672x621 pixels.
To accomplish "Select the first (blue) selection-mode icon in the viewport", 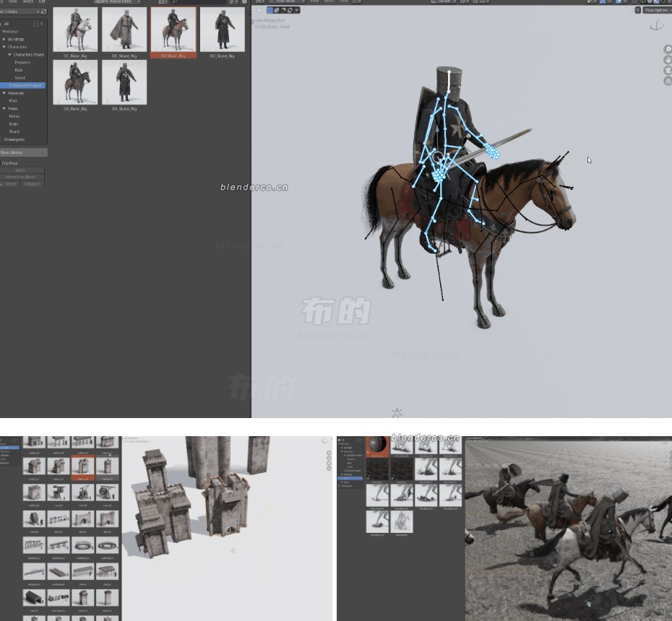I will tap(270, 10).
